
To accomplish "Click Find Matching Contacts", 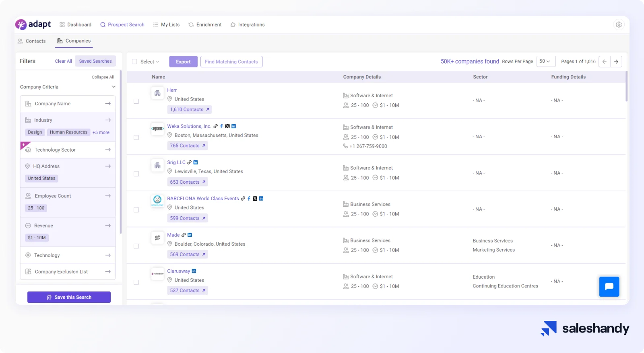I will pos(231,62).
